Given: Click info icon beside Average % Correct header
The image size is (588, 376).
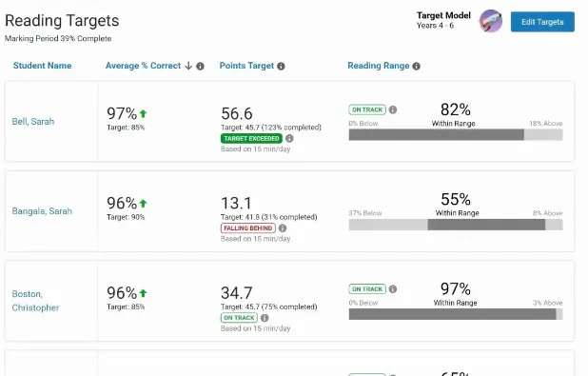Looking at the screenshot, I should [200, 66].
